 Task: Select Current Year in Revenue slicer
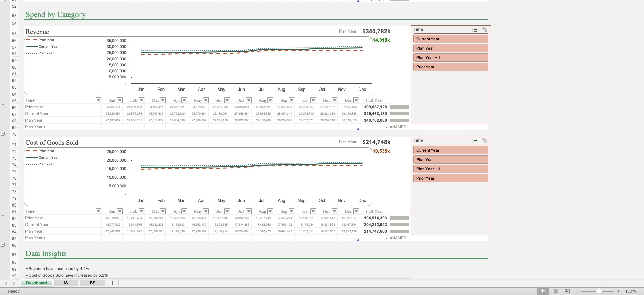pos(450,39)
